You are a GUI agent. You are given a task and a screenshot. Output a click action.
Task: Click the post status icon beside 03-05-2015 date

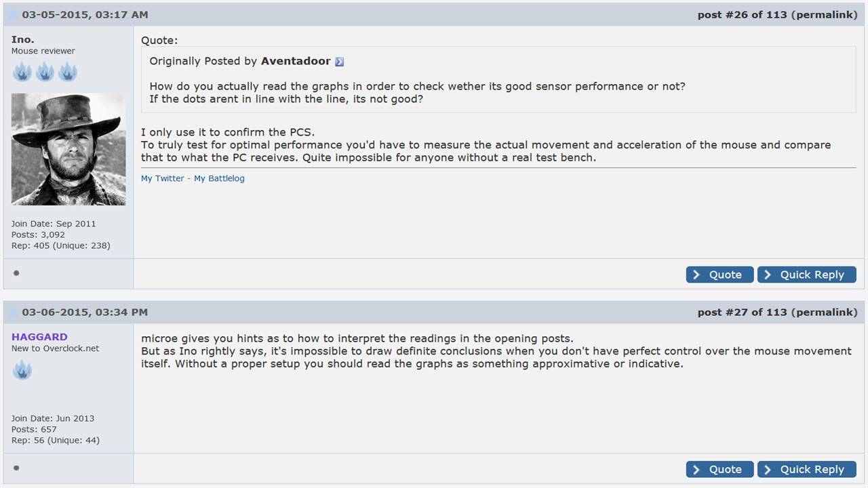(x=14, y=15)
